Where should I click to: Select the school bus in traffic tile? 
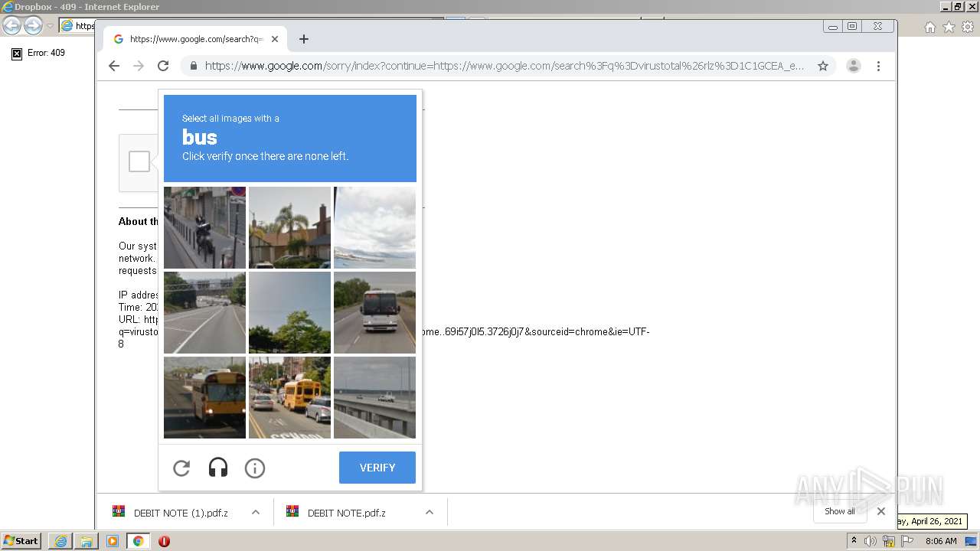tap(289, 397)
